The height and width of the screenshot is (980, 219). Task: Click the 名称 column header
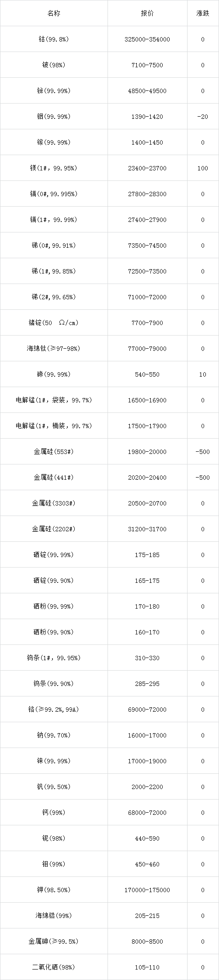point(54,13)
